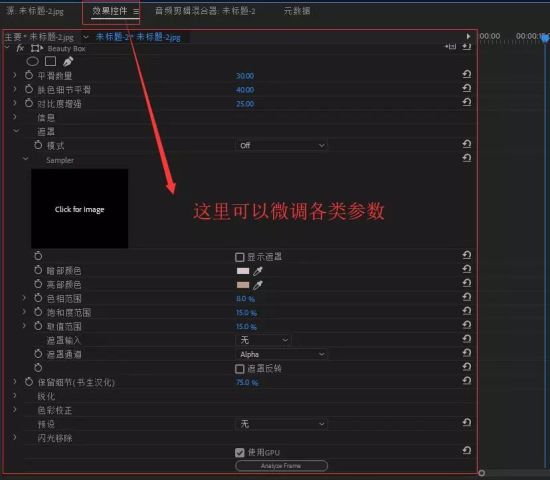Collapse the Beauty Box effect
Image resolution: width=550 pixels, height=480 pixels.
pos(7,47)
